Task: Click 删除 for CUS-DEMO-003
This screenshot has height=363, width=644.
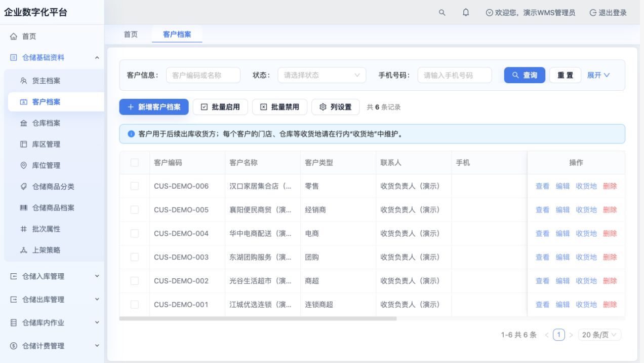Action: (610, 257)
